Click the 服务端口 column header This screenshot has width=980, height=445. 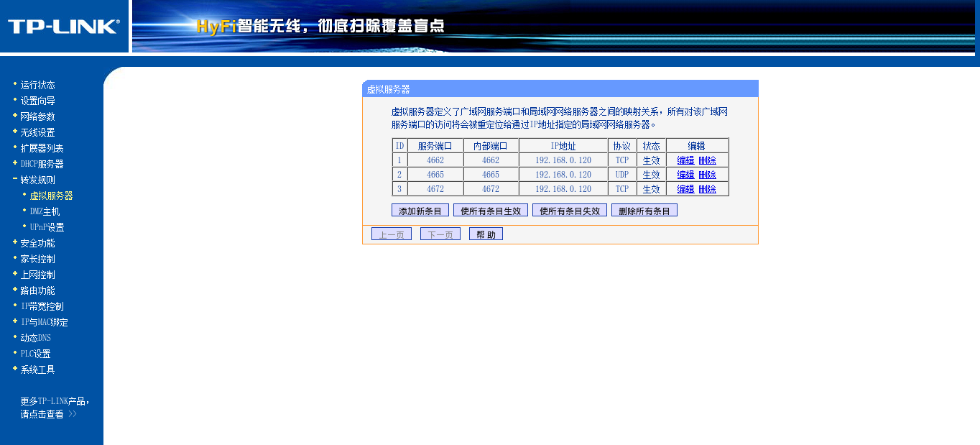pos(435,146)
